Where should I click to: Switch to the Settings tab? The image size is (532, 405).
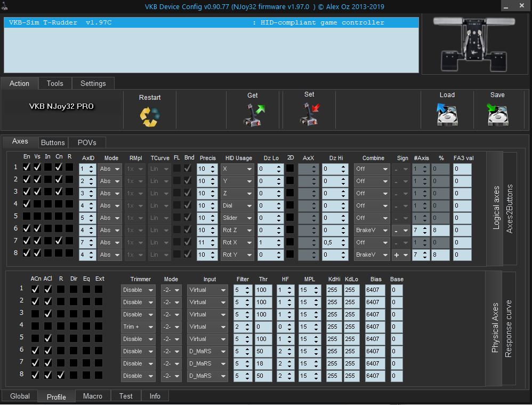tap(93, 83)
